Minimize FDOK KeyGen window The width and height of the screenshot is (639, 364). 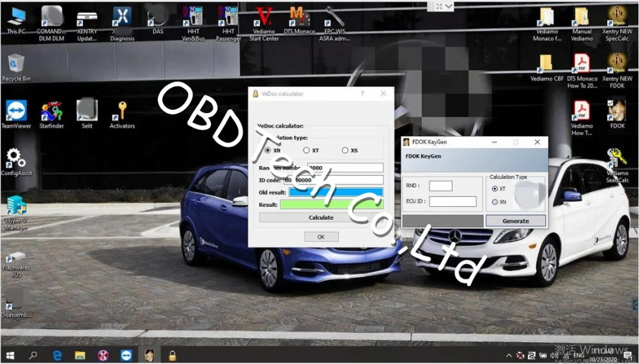[495, 142]
